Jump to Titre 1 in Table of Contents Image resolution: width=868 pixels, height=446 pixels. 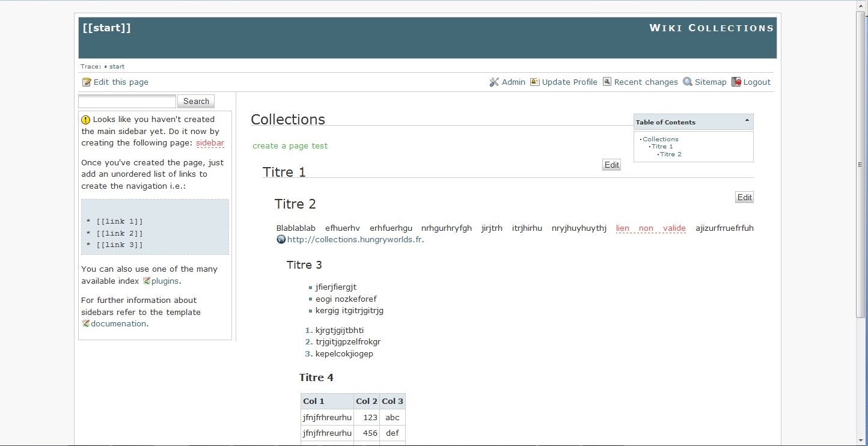coord(662,147)
